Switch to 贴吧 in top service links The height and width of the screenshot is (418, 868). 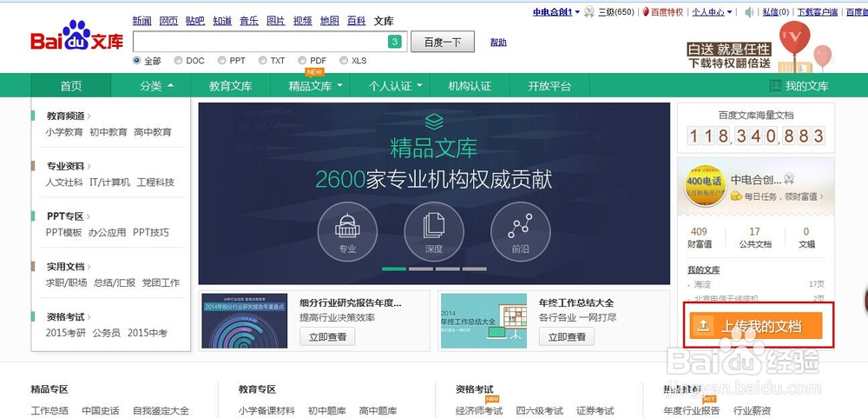click(195, 21)
